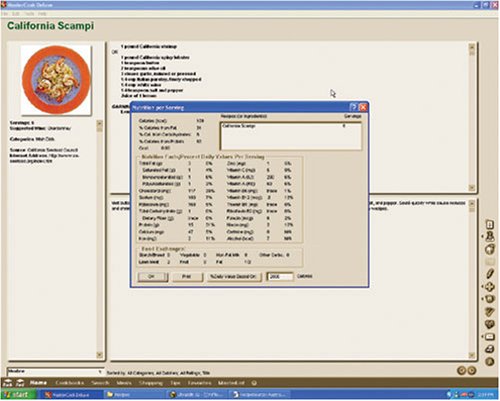Open the Shopping tab in bottom navigation
This screenshot has height=401, width=500.
[x=151, y=383]
